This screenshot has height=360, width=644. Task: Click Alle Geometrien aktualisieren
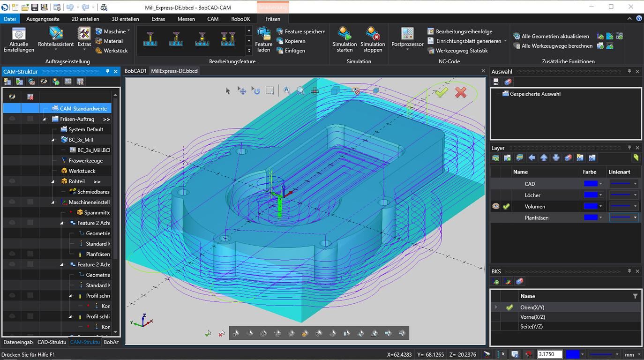pos(551,36)
